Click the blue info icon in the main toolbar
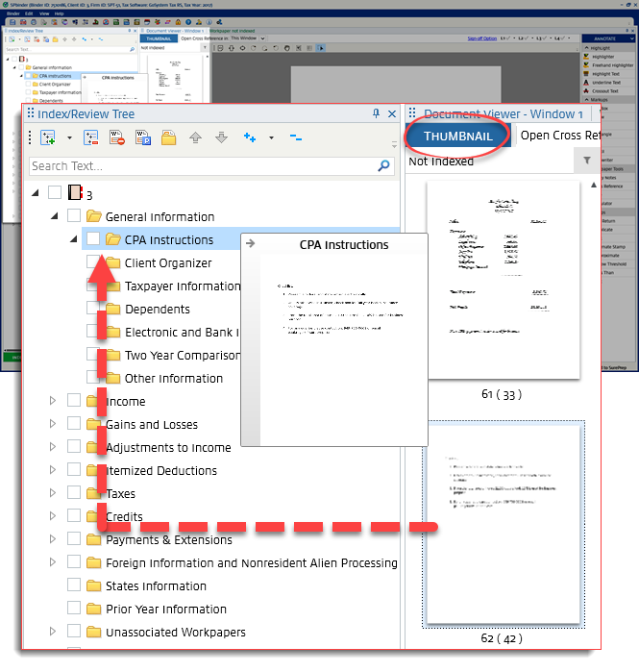The width and height of the screenshot is (639, 672). [x=209, y=22]
